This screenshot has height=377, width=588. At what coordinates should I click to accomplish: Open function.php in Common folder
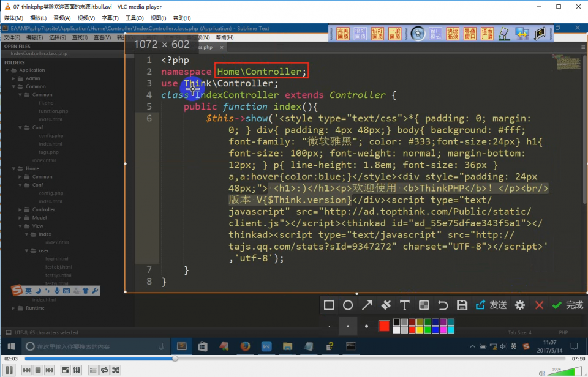pos(53,111)
